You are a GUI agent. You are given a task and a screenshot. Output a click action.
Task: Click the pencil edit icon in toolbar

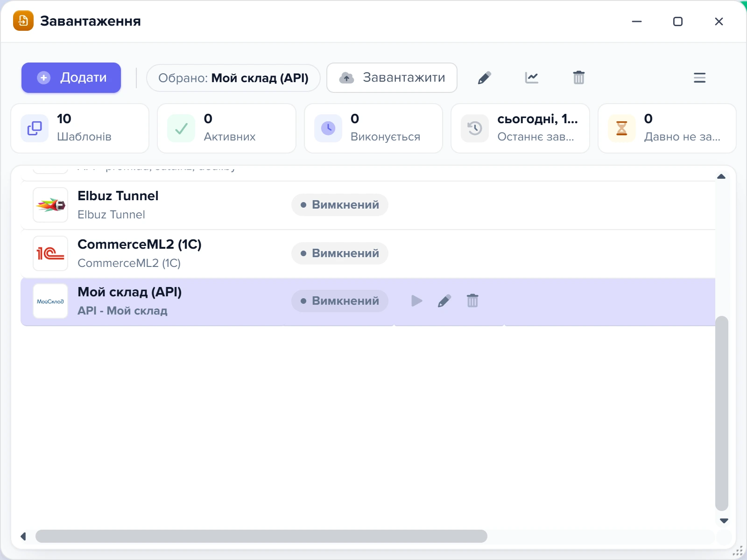click(485, 77)
